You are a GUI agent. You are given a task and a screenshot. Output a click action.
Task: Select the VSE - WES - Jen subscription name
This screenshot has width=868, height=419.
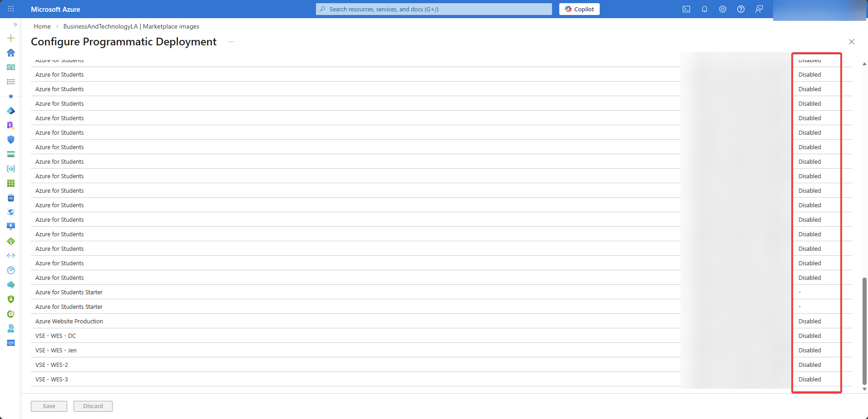[56, 350]
